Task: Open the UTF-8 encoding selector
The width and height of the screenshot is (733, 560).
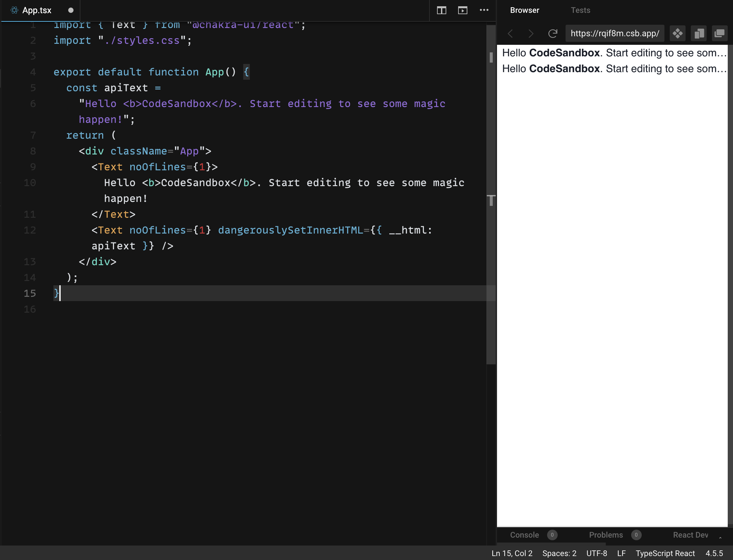Action: click(597, 553)
